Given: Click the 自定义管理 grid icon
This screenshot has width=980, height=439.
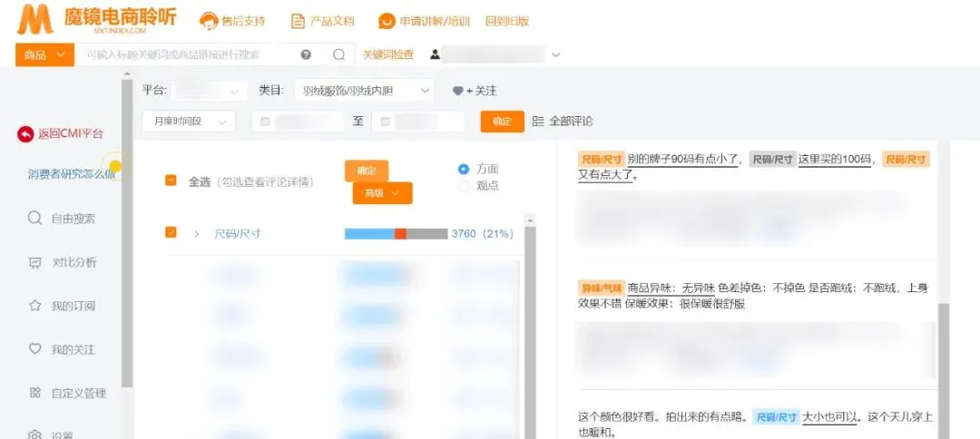Looking at the screenshot, I should pyautogui.click(x=35, y=393).
